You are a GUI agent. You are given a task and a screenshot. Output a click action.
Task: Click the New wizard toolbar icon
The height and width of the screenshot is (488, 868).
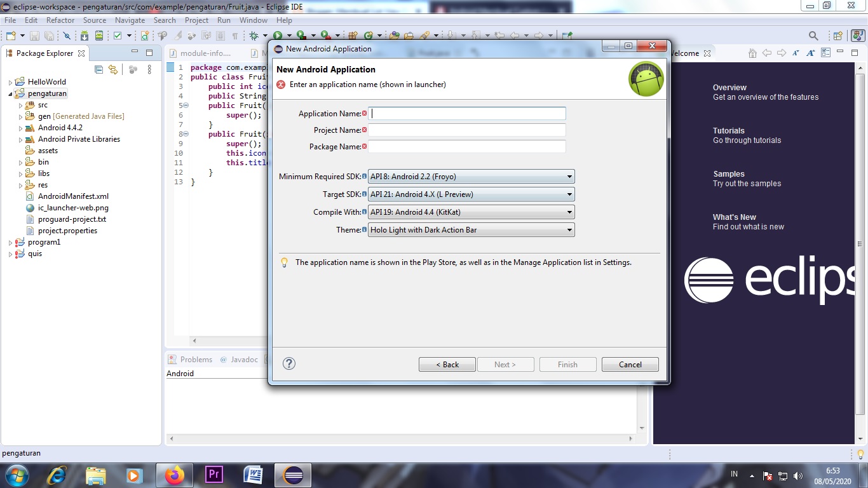click(11, 36)
